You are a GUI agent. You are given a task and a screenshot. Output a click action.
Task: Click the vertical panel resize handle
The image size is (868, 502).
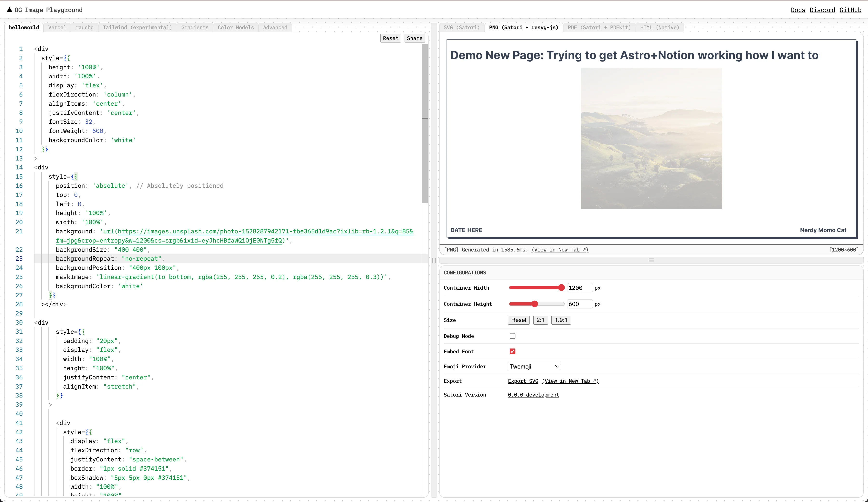tap(434, 260)
